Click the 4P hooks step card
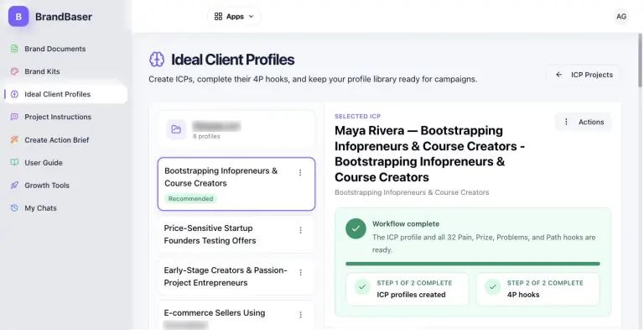This screenshot has width=644, height=330. [538, 289]
